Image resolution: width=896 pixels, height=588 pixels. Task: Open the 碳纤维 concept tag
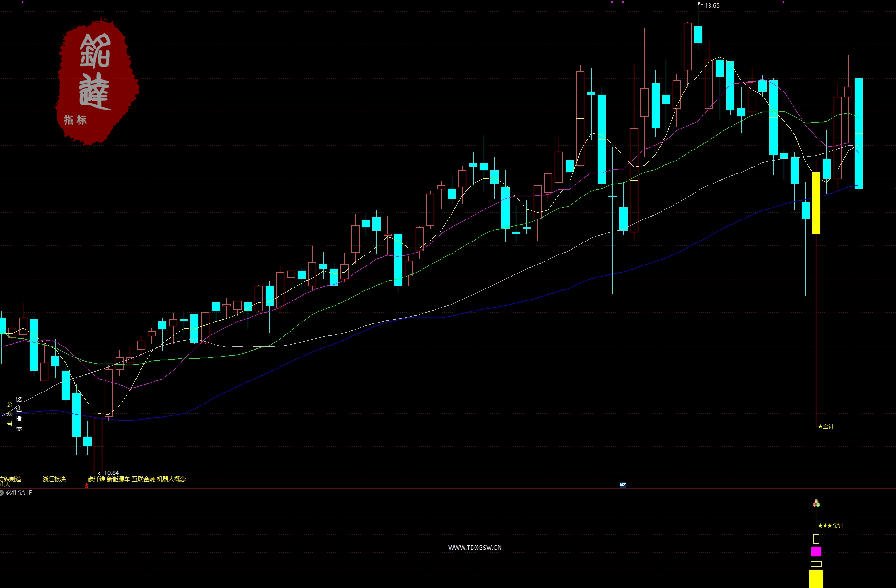pyautogui.click(x=96, y=479)
